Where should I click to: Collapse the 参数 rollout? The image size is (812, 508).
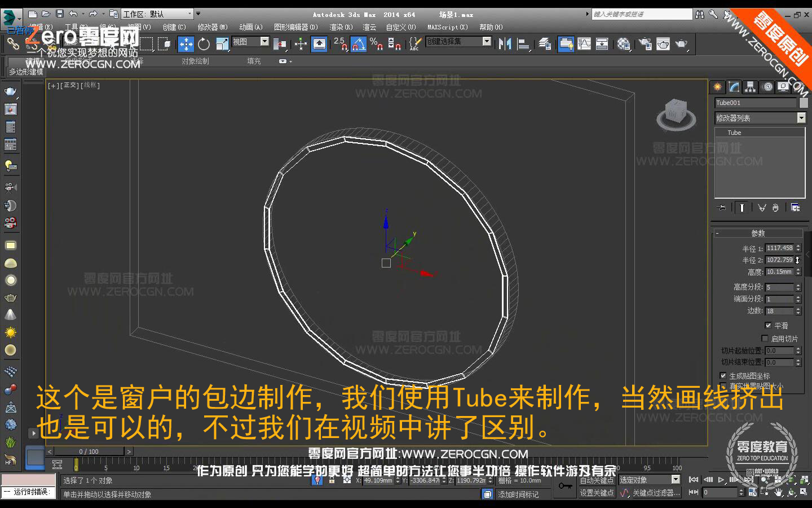[758, 233]
